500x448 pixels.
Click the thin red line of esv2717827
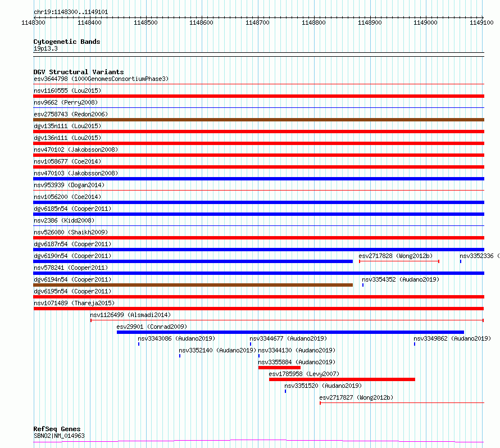pyautogui.click(x=402, y=403)
